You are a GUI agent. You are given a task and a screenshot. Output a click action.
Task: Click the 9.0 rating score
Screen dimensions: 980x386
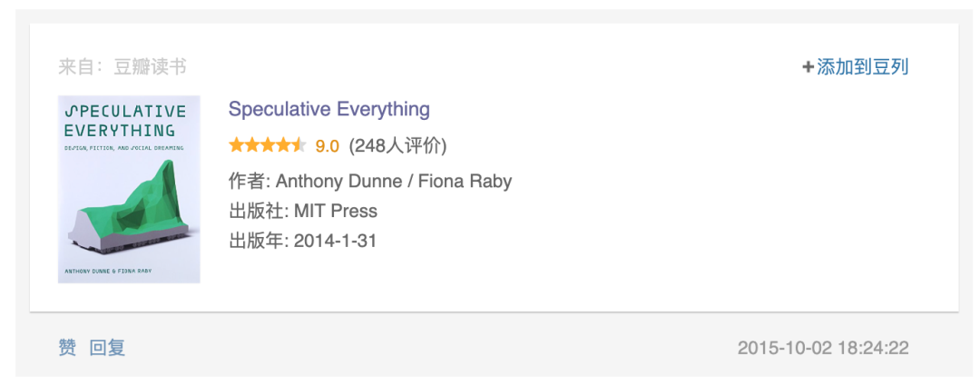tap(327, 146)
